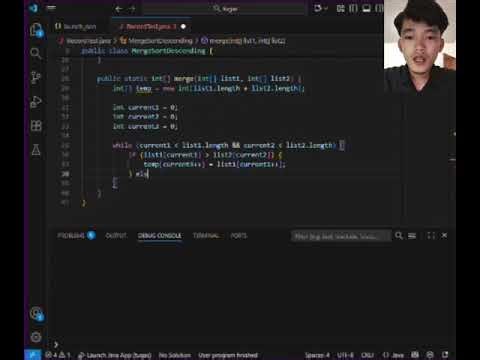Open the hamburger application menu
This screenshot has width=480, height=360.
51,8
